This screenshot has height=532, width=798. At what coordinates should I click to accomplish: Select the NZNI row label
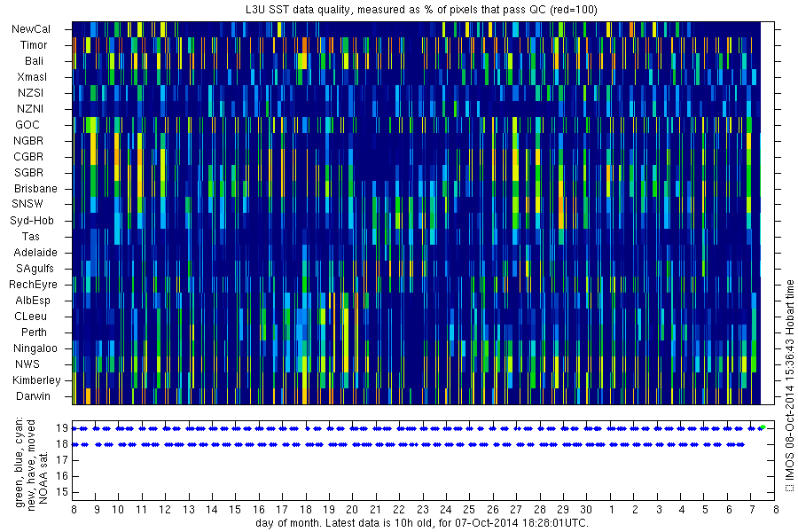tap(30, 109)
